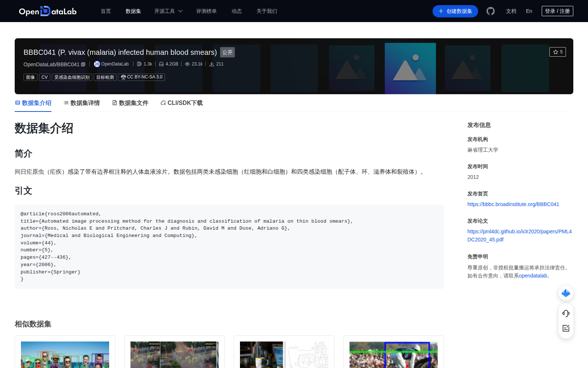The height and width of the screenshot is (368, 588).
Task: Open the similar dataset motorcycle crowd thumbnail
Action: coord(394,355)
